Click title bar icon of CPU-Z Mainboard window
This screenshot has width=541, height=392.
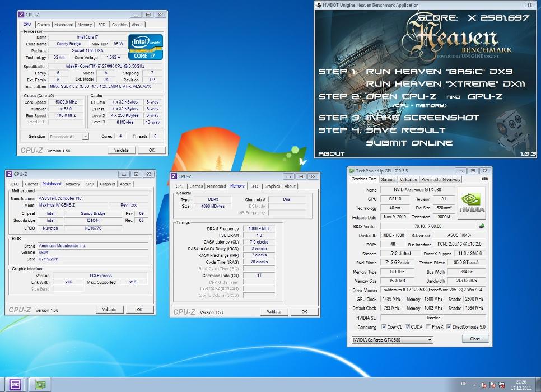10,174
